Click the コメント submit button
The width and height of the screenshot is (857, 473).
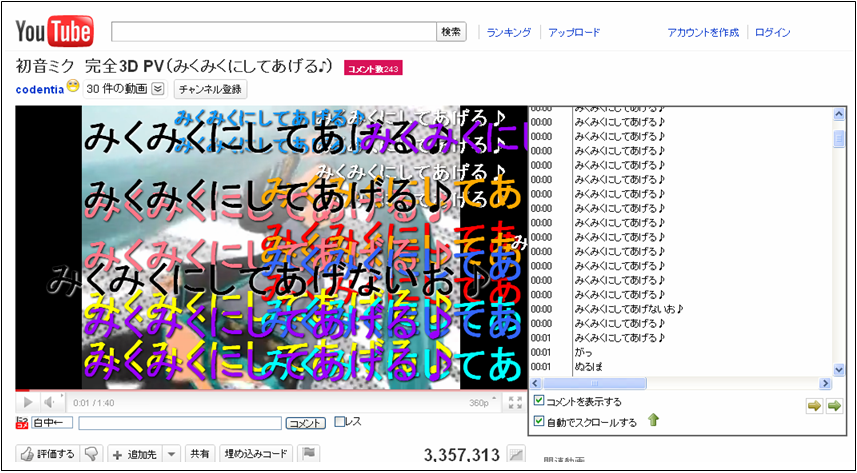(306, 423)
